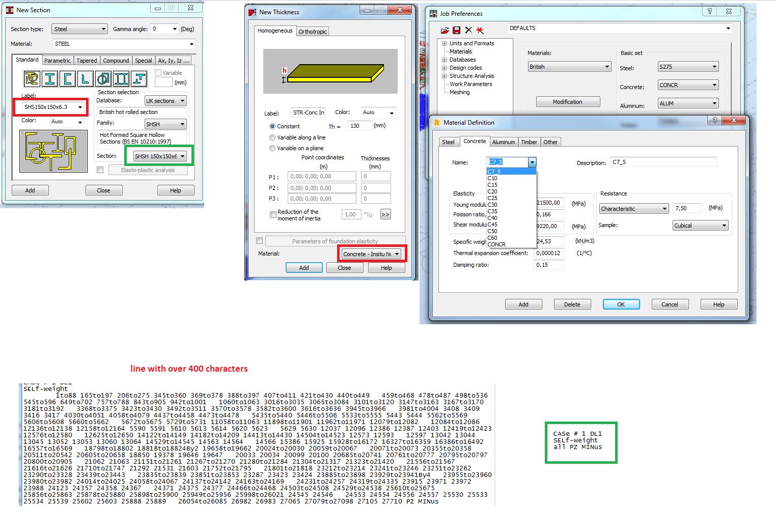Screen dimensions: 776x532
Task: Select the I-section shape icon
Action: [x=49, y=78]
